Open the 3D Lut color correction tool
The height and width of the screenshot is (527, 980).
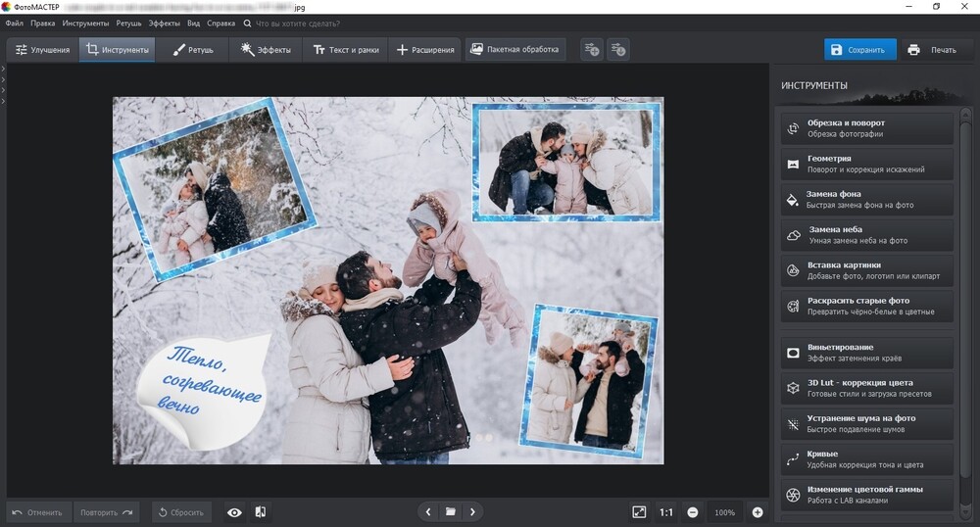[x=866, y=388]
